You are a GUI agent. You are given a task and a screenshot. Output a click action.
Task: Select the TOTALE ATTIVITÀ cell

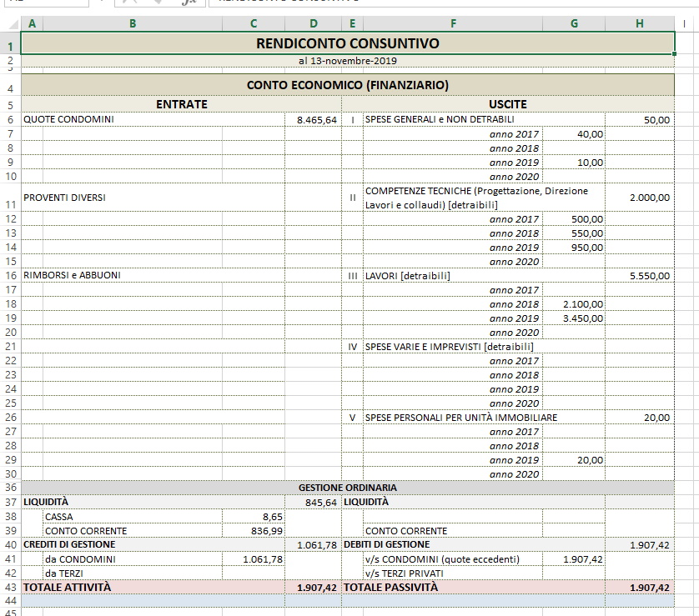pyautogui.click(x=153, y=587)
